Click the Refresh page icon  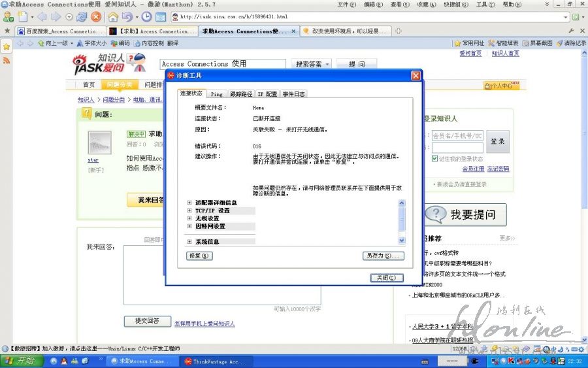pyautogui.click(x=82, y=16)
